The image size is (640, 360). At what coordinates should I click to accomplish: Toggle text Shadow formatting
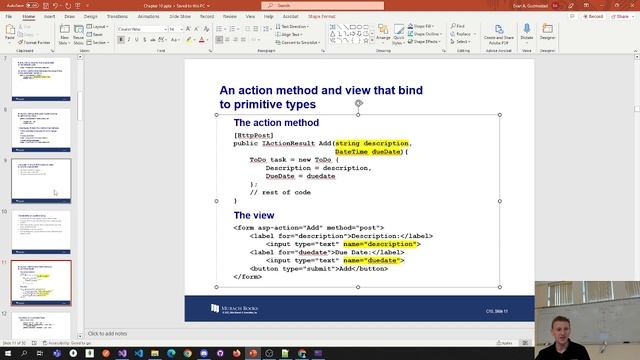(x=145, y=40)
